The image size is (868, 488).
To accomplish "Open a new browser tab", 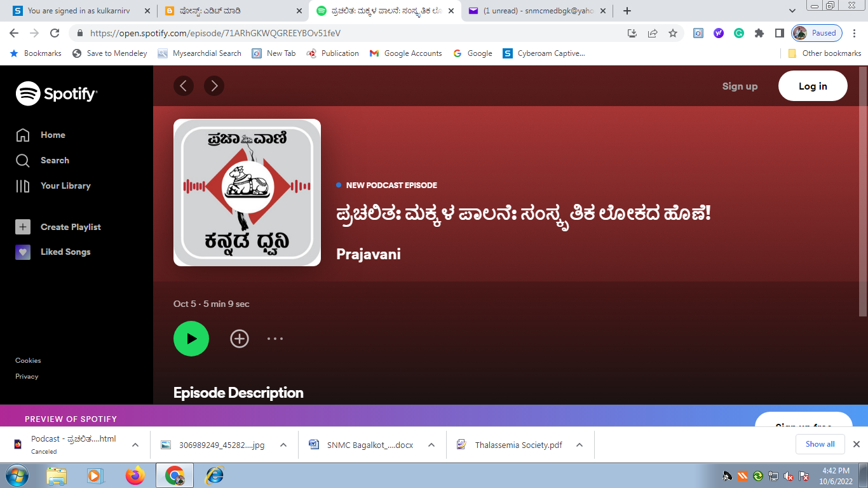I will 627,11.
